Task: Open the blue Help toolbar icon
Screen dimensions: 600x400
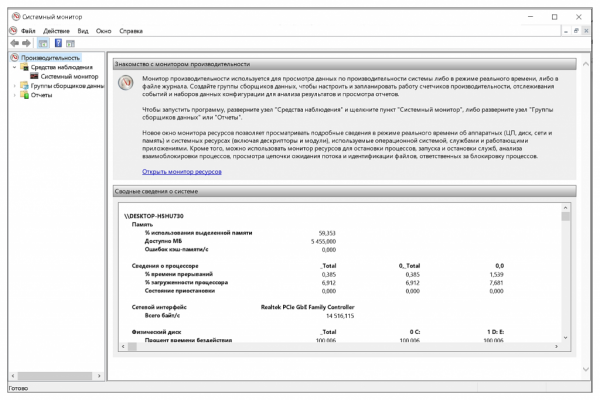Action: coord(58,43)
